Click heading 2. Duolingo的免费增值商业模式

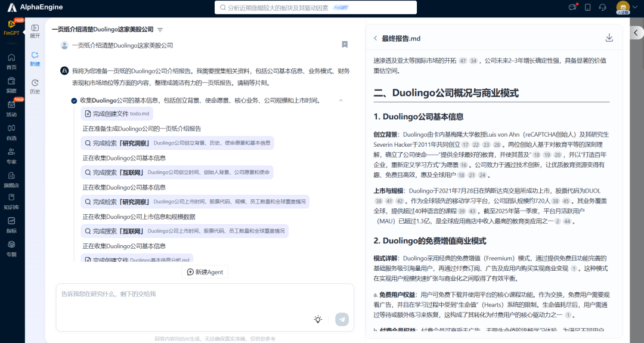coord(429,241)
